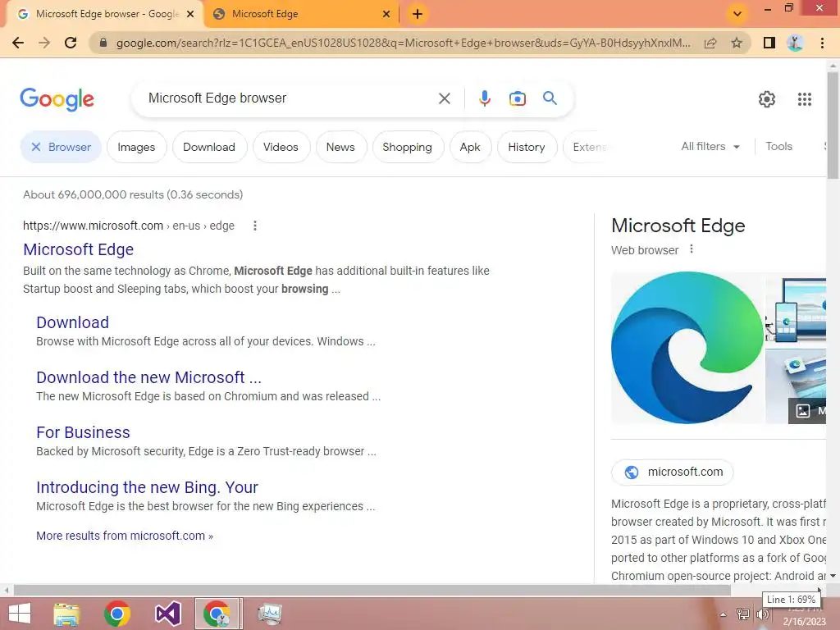
Task: Bookmark this page with the star
Action: [x=737, y=43]
